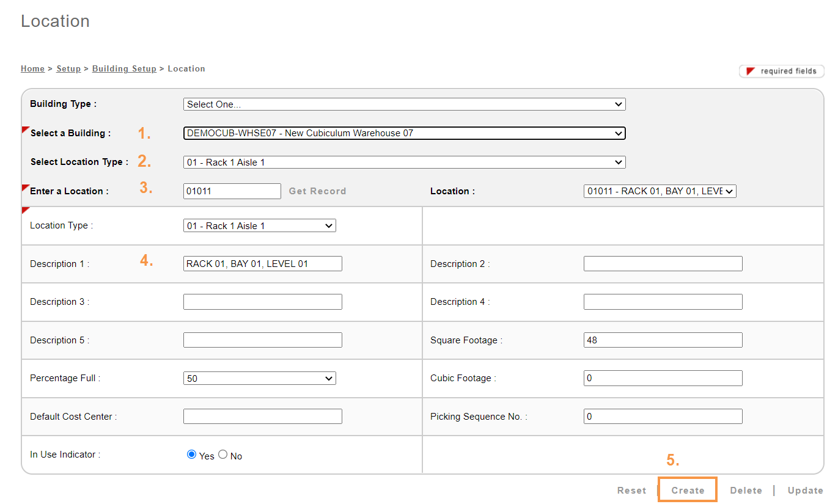
Task: Click the Reset button
Action: [x=631, y=491]
